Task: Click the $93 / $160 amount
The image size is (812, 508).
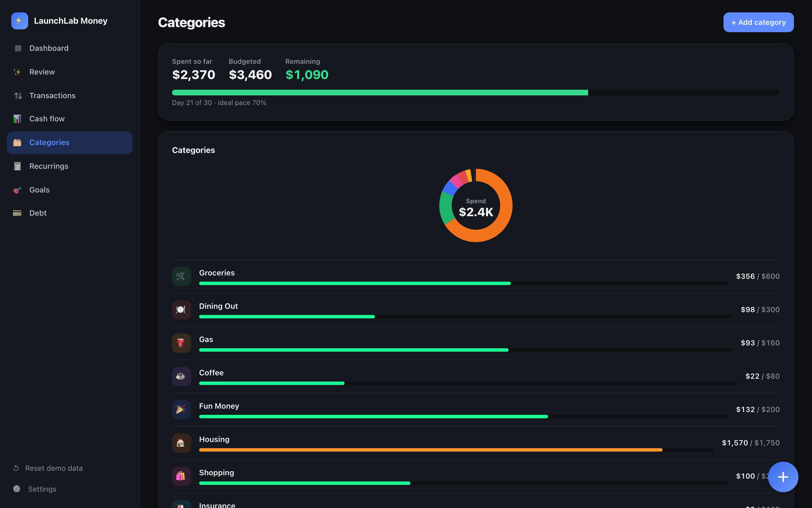Action: [760, 343]
